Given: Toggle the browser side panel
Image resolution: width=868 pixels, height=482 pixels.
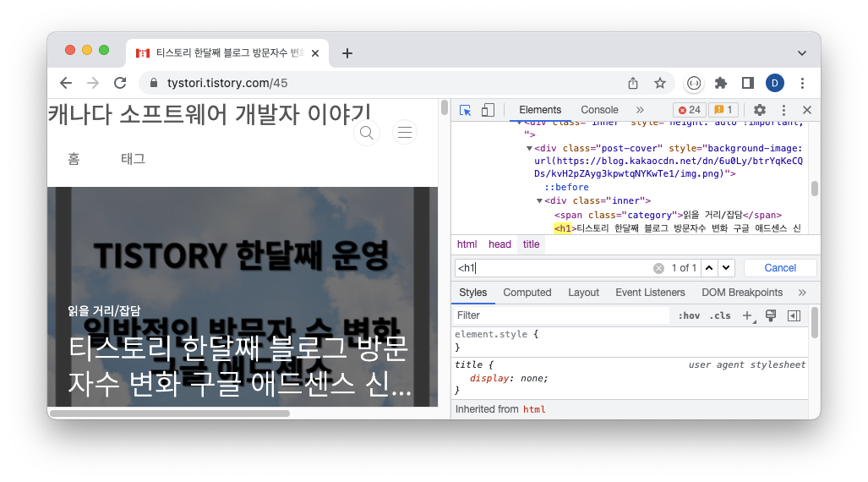Looking at the screenshot, I should click(x=748, y=83).
